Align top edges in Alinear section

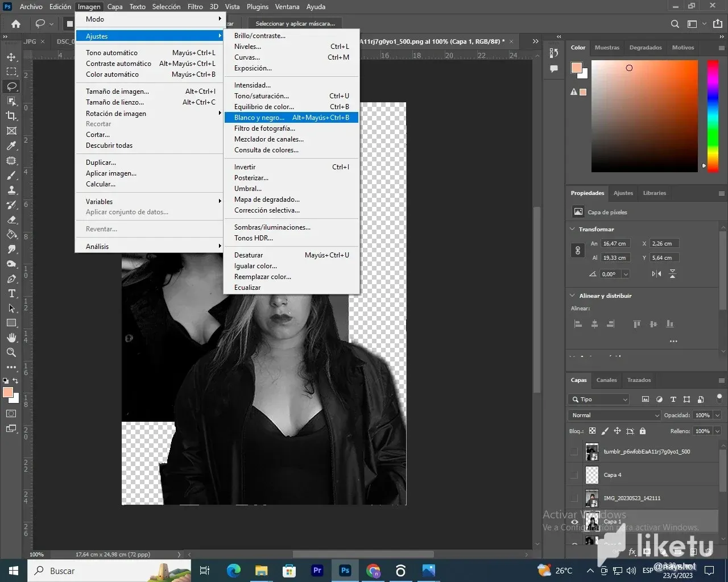(x=637, y=324)
